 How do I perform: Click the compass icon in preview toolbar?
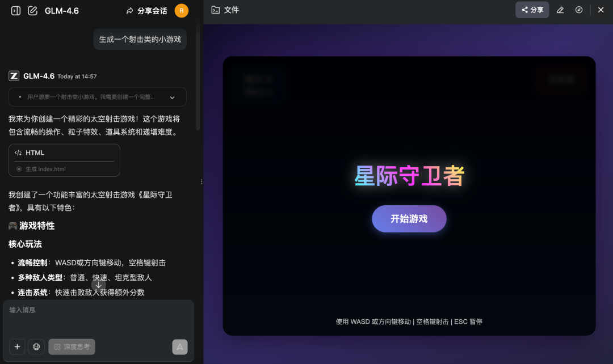tap(579, 10)
